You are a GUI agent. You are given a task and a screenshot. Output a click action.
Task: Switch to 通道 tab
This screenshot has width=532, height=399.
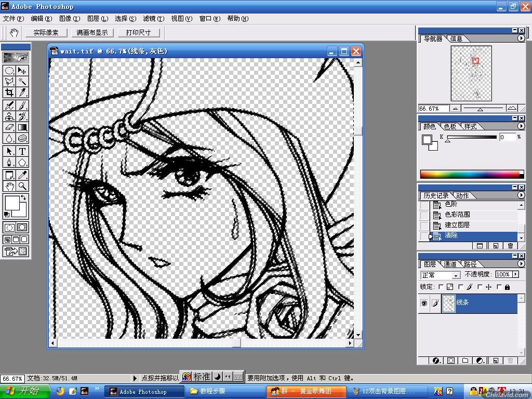click(x=450, y=264)
